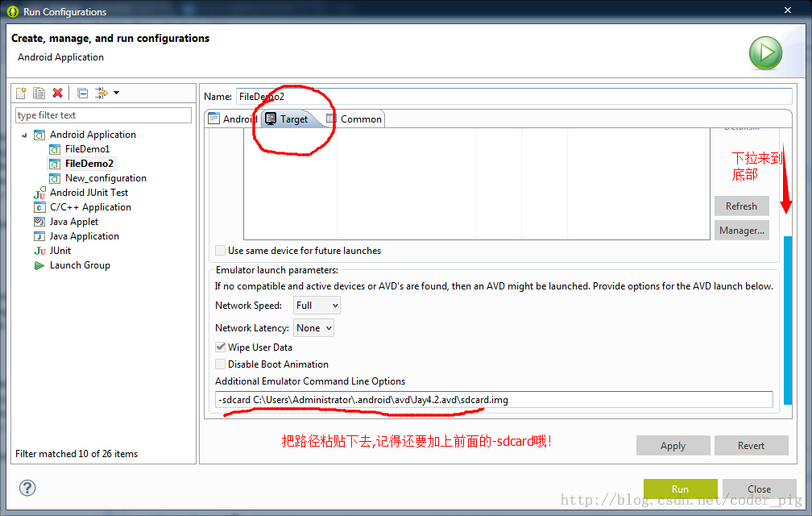The image size is (812, 516).
Task: Open the help question mark icon
Action: 27,488
